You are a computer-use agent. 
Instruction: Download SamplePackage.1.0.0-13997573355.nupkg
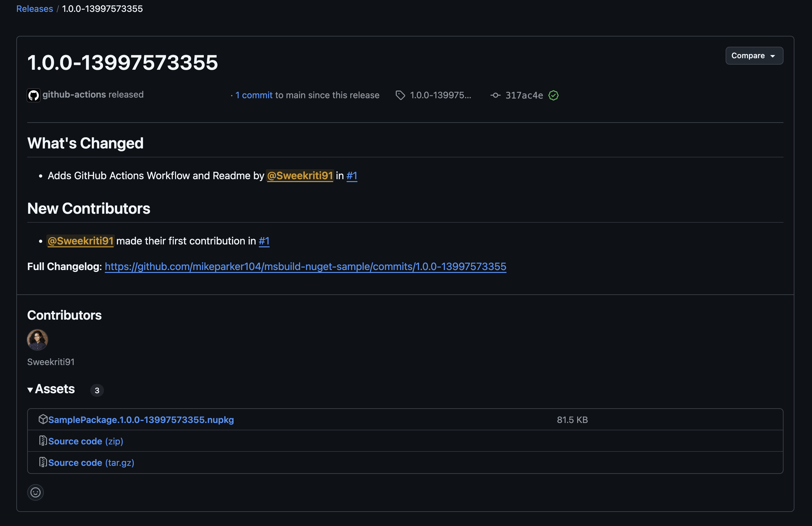(x=141, y=419)
